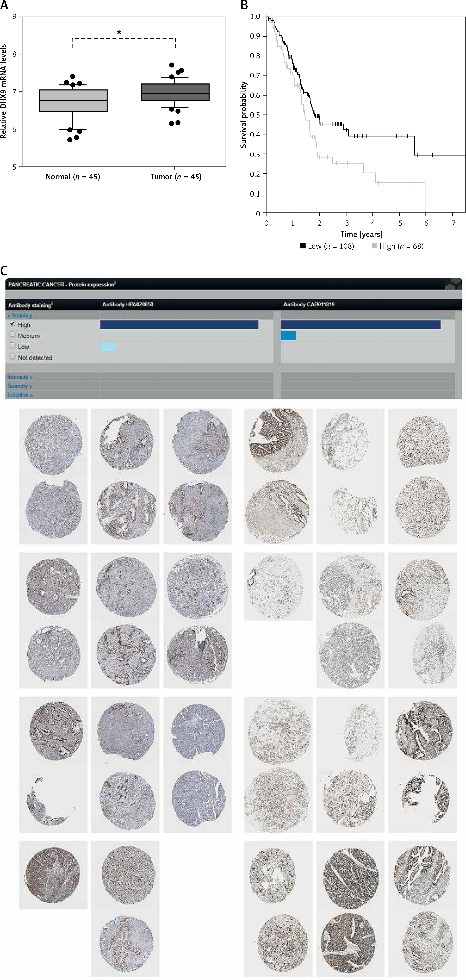Click the black Low legend square
The width and height of the screenshot is (466, 980).
tap(303, 246)
